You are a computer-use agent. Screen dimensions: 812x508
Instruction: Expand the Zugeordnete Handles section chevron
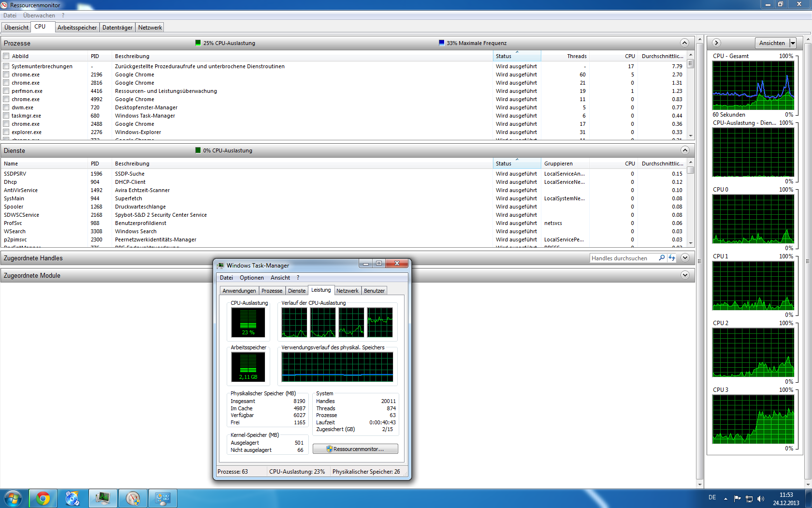(x=684, y=258)
